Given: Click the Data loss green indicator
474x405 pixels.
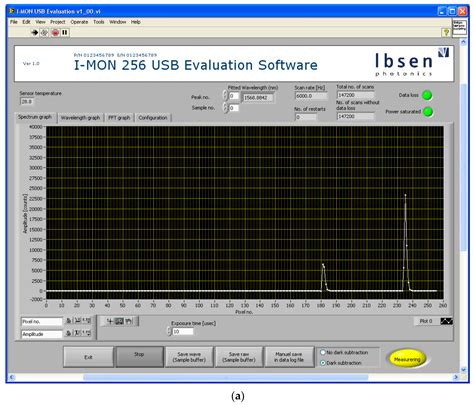Looking at the screenshot, I should click(x=427, y=95).
